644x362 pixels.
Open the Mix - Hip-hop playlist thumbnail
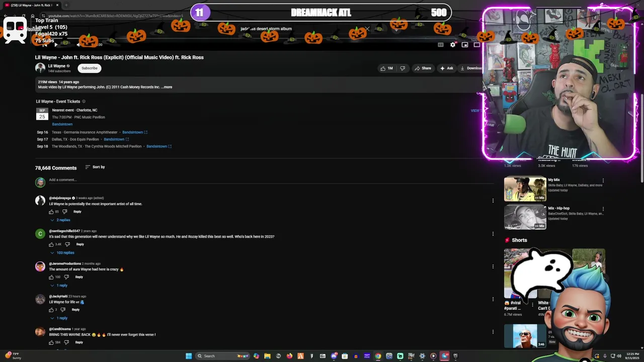(525, 217)
